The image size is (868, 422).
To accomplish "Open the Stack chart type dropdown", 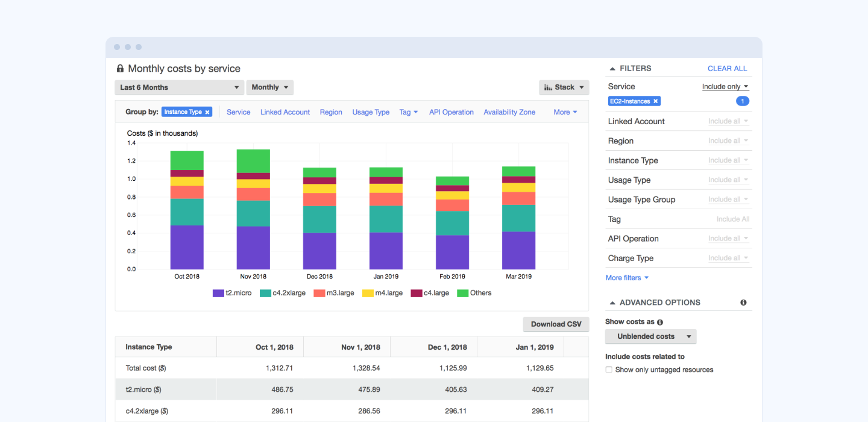I will click(564, 87).
